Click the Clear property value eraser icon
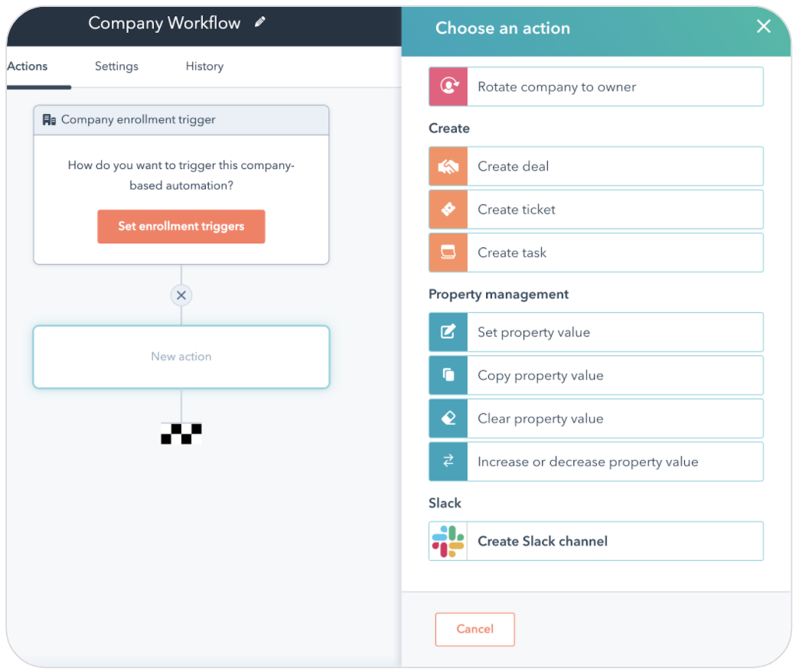Image resolution: width=799 pixels, height=672 pixels. tap(448, 419)
